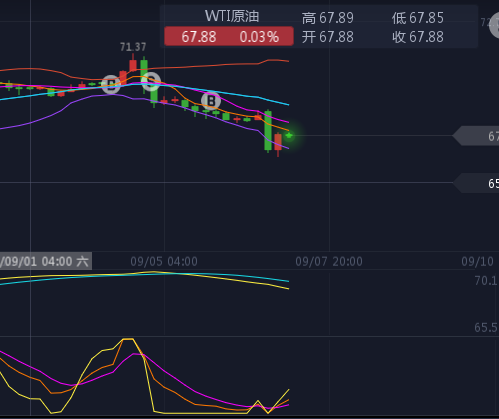Click the large green candlestick near chart end

tap(268, 131)
